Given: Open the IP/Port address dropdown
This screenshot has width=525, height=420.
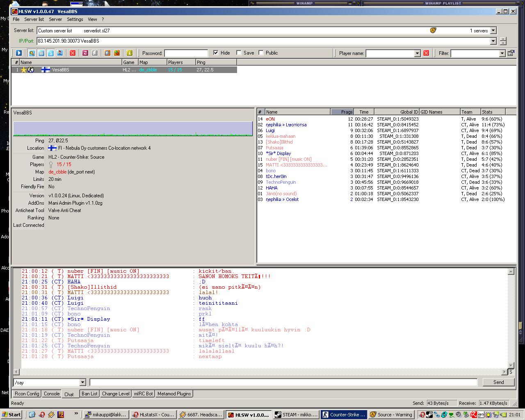Looking at the screenshot, I should (x=493, y=41).
